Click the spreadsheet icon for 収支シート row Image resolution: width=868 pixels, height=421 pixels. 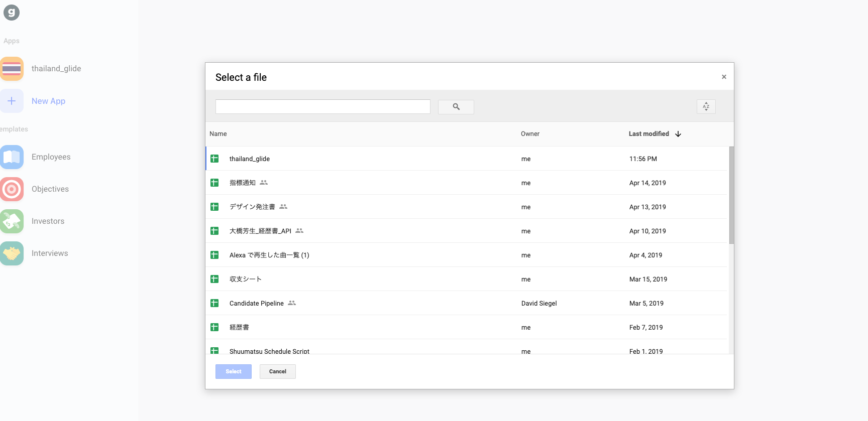click(x=214, y=279)
